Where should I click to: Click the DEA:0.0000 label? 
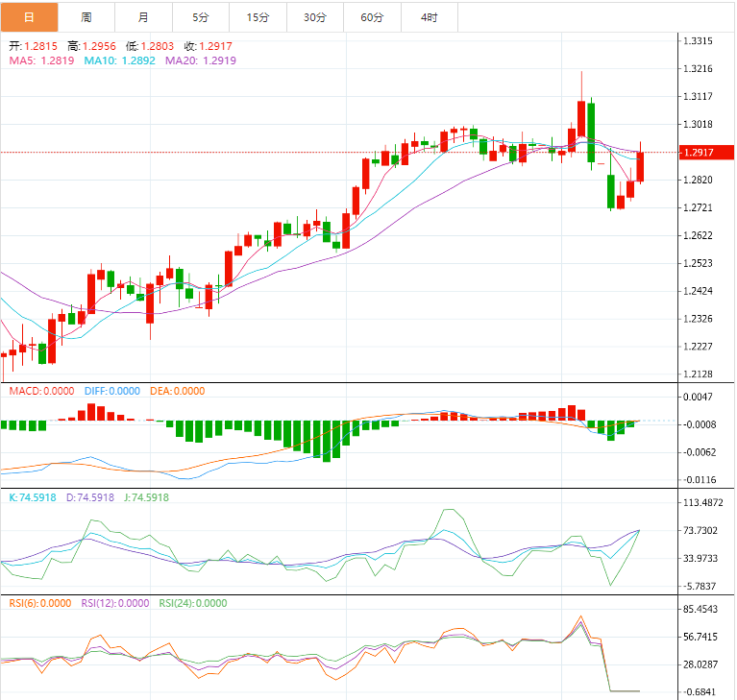pyautogui.click(x=178, y=391)
